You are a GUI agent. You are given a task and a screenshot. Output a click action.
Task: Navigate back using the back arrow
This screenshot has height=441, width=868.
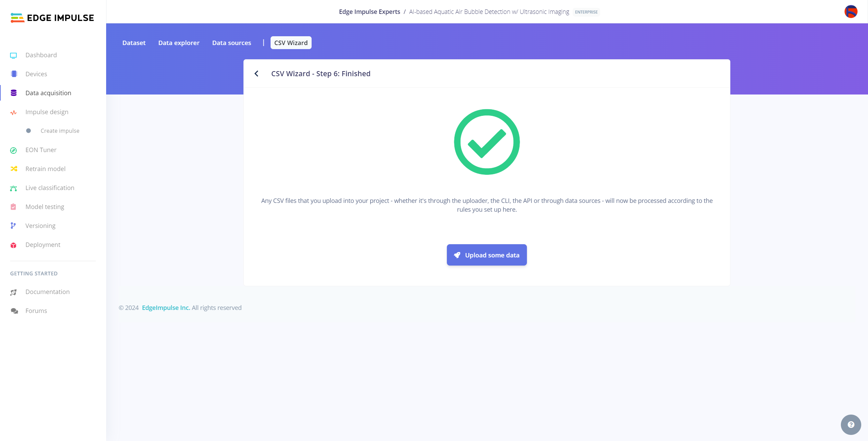257,73
